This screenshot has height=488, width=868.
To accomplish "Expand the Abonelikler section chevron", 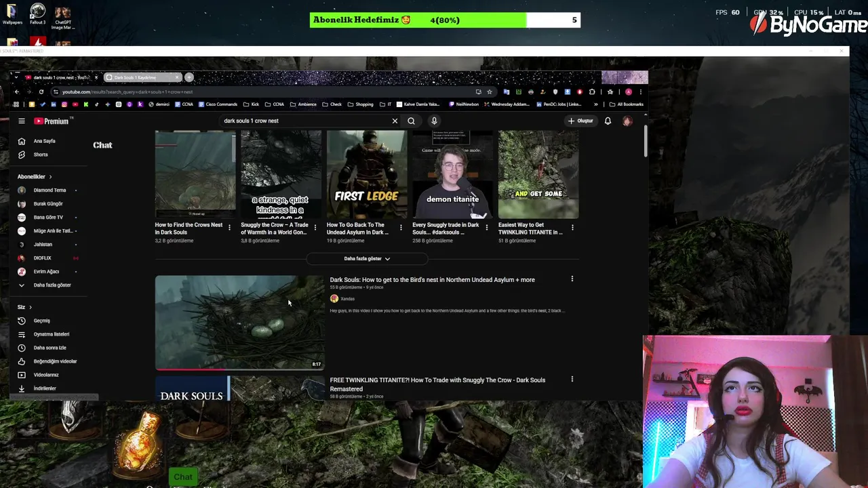I will click(50, 177).
